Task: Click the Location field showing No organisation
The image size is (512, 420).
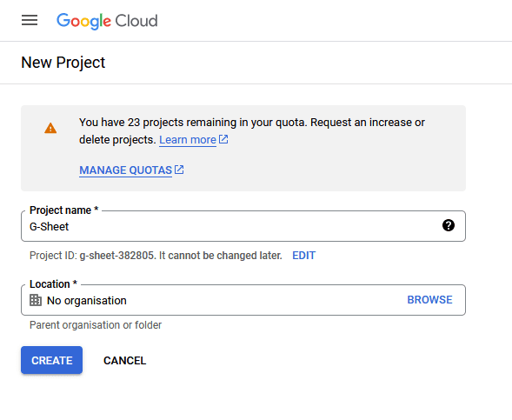Action: (x=243, y=300)
